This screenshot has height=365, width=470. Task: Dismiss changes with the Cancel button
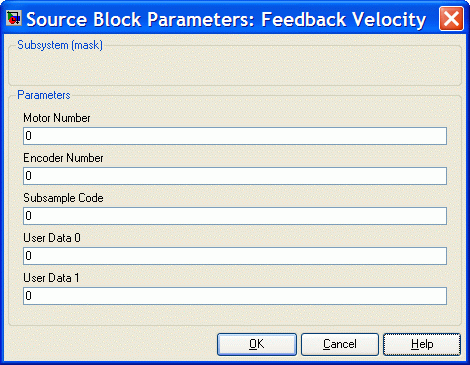click(x=340, y=344)
